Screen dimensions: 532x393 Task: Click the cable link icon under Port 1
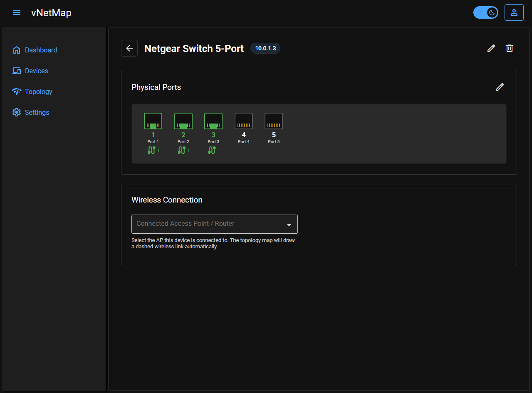pos(151,150)
